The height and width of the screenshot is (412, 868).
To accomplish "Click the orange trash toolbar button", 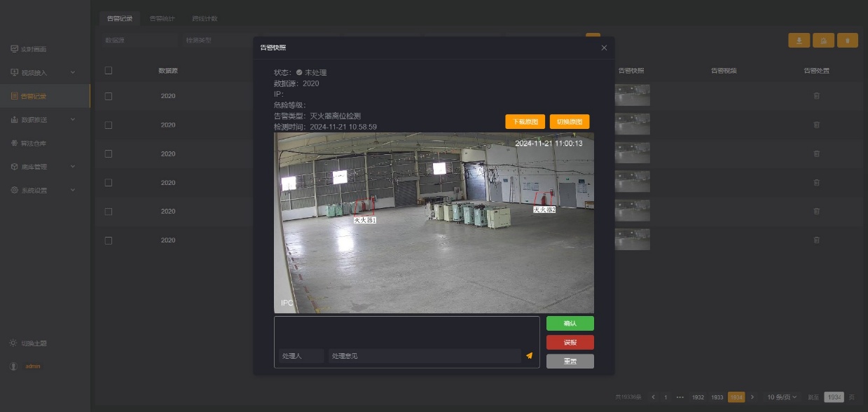I will 848,41.
